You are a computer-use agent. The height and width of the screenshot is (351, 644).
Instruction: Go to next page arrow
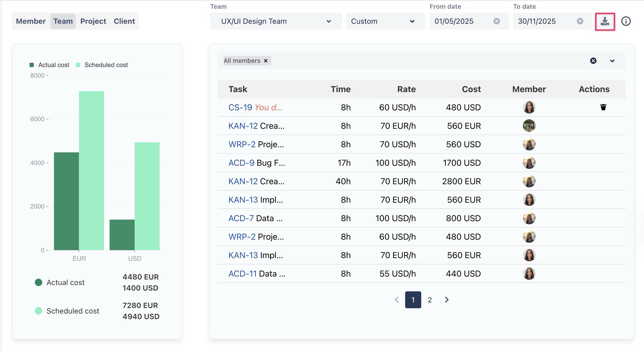[447, 300]
